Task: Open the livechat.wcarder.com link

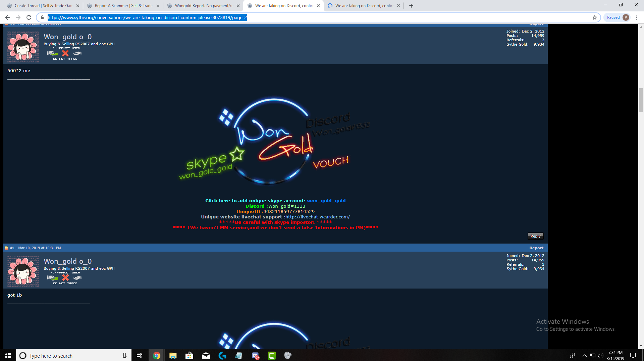Action: click(x=317, y=217)
